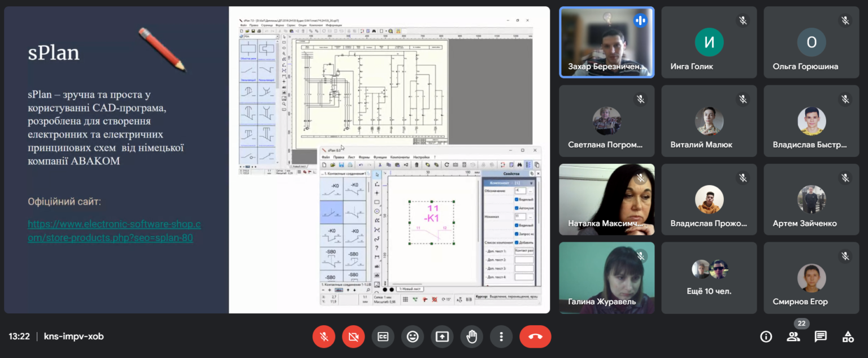The width and height of the screenshot is (868, 358).
Task: Open Файл menu in sPlan 7.0 window
Action: click(244, 25)
